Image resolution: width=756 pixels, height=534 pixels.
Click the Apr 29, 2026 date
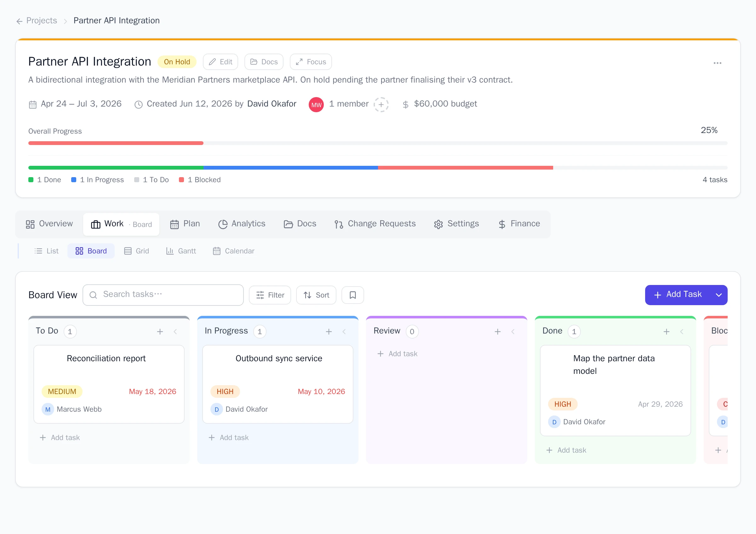(660, 404)
